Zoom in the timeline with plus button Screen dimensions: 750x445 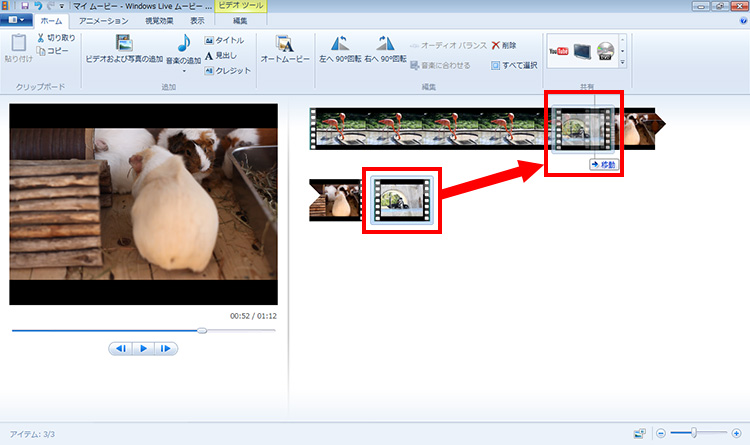tap(736, 434)
